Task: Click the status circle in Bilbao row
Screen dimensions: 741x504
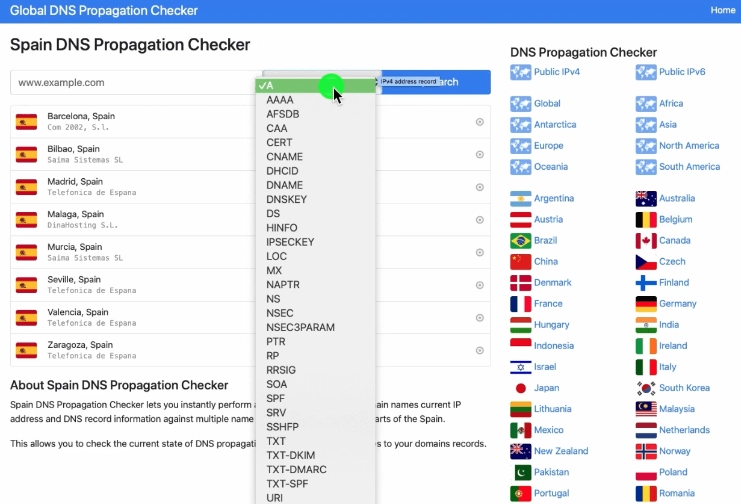Action: [480, 155]
